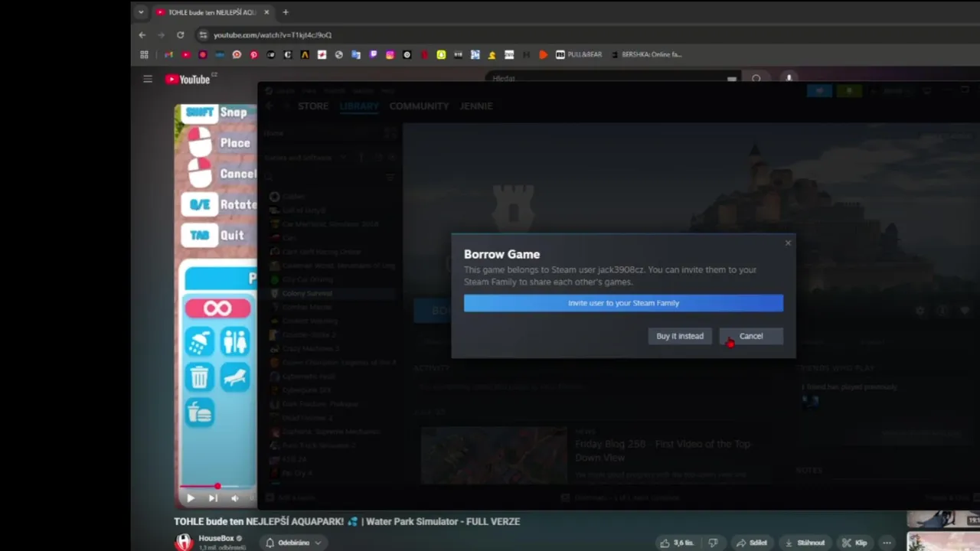
Task: Open the Pinterest bookmark icon
Action: click(x=253, y=54)
